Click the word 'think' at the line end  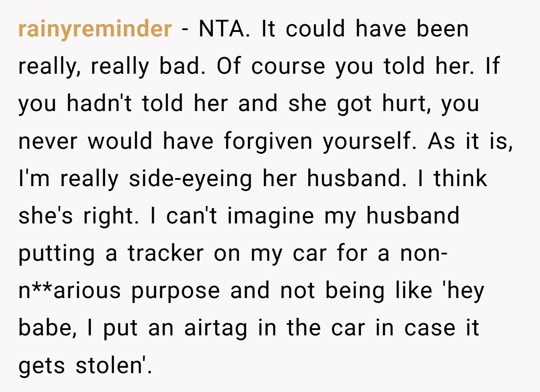coord(460,179)
